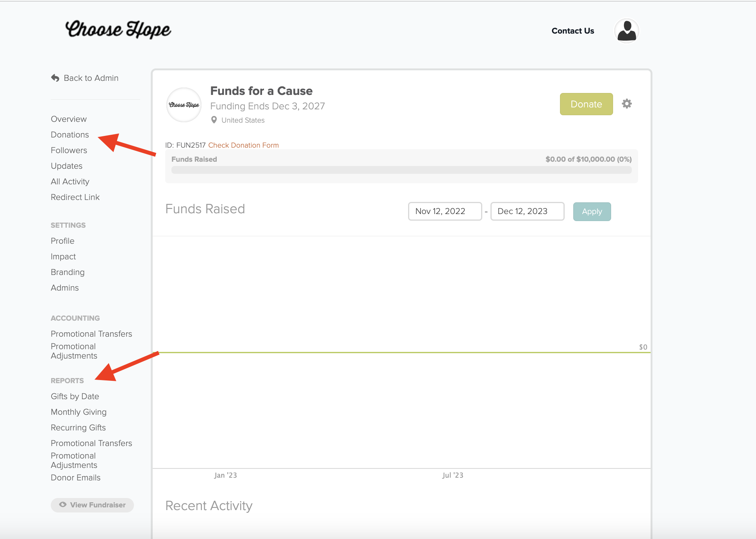Open the Branding settings page

[x=68, y=272]
